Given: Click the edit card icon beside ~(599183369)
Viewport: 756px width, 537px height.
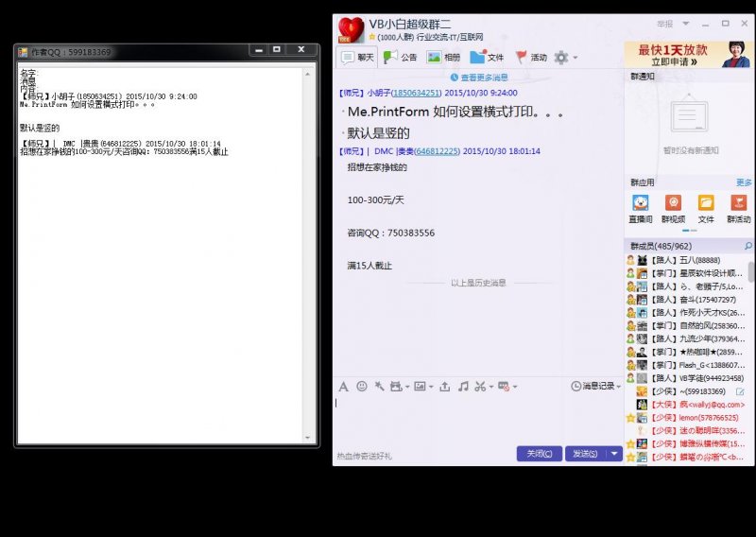Looking at the screenshot, I should [x=740, y=391].
